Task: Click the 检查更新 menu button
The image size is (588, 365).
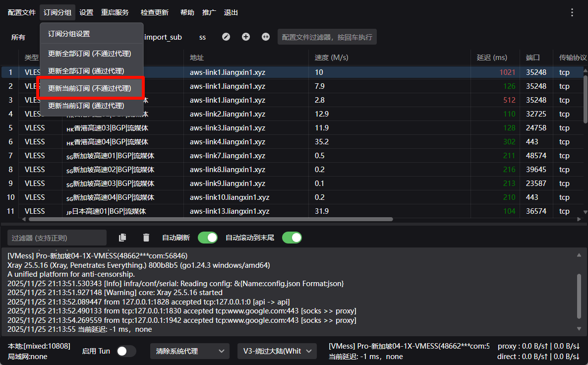Action: [x=154, y=12]
